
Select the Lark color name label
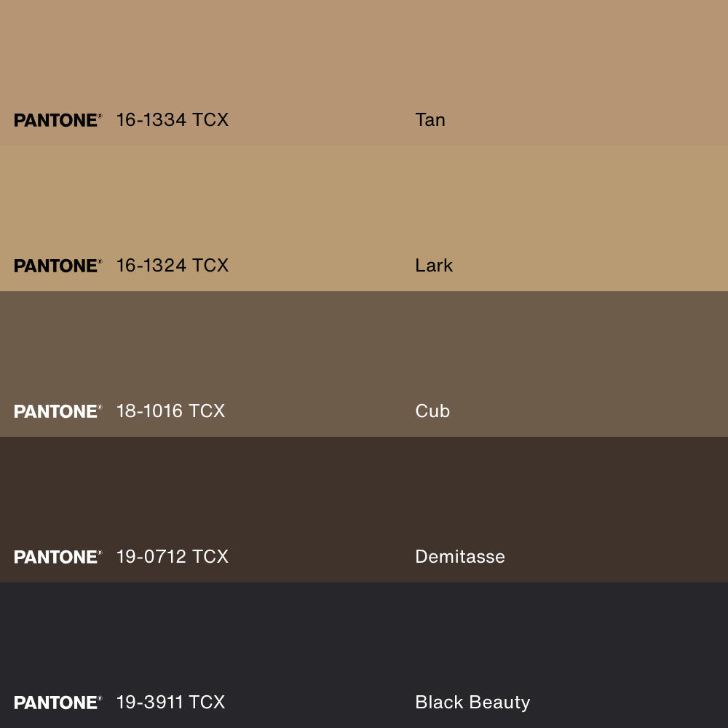point(434,266)
